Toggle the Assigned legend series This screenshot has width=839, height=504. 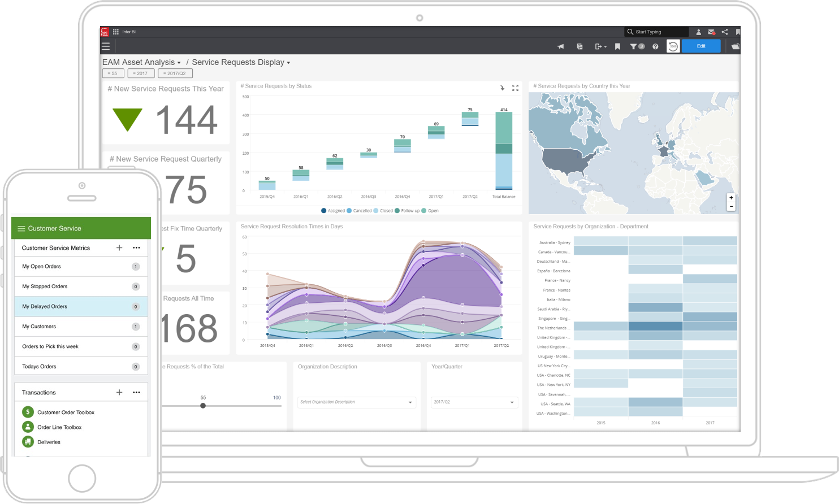333,211
